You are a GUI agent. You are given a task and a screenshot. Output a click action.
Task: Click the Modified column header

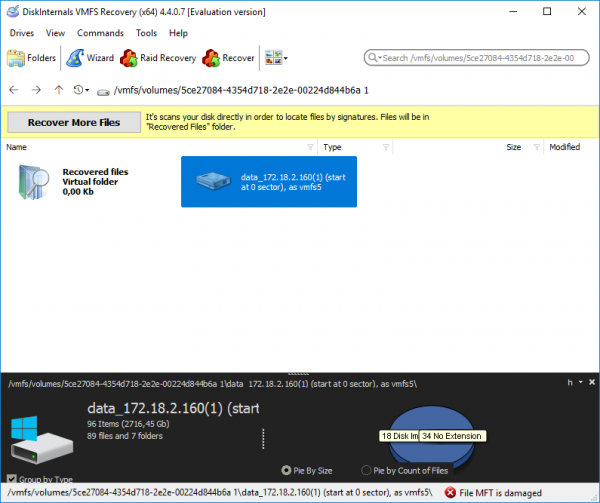tap(564, 147)
